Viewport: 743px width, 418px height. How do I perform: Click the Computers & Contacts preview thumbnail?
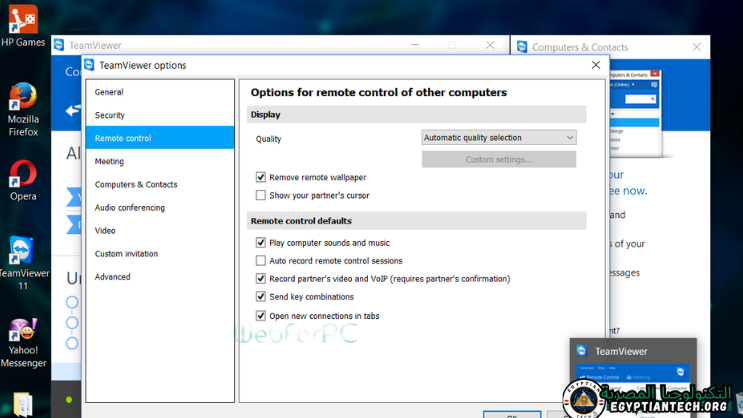(x=635, y=114)
